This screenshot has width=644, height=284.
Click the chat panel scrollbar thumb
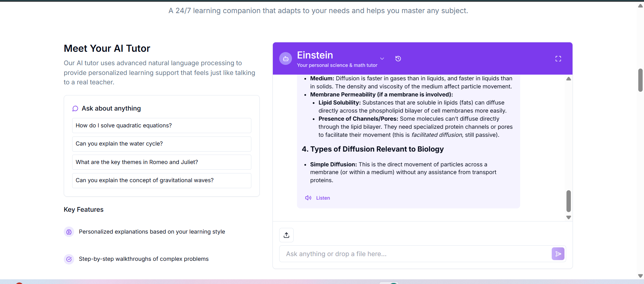[568, 201]
